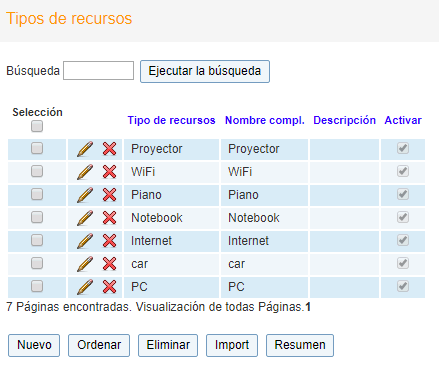439x369 pixels.
Task: Open the Resumen button
Action: point(300,345)
